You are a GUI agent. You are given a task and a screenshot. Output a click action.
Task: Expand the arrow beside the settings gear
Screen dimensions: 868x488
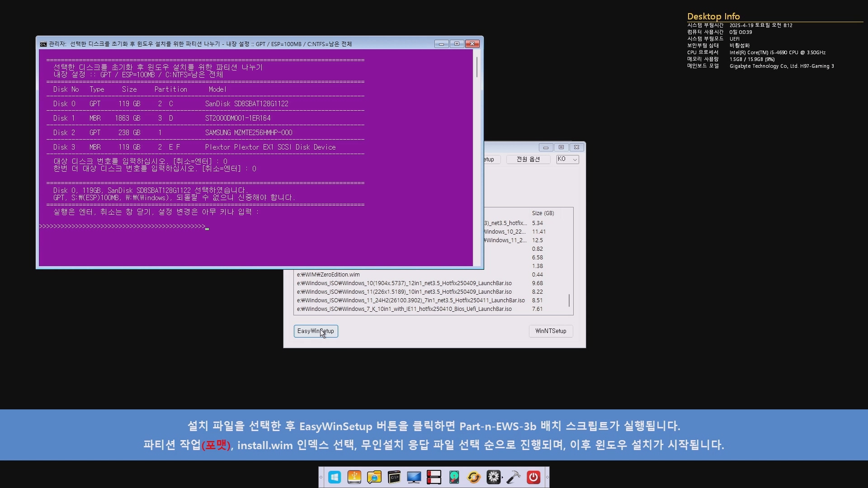(x=502, y=478)
